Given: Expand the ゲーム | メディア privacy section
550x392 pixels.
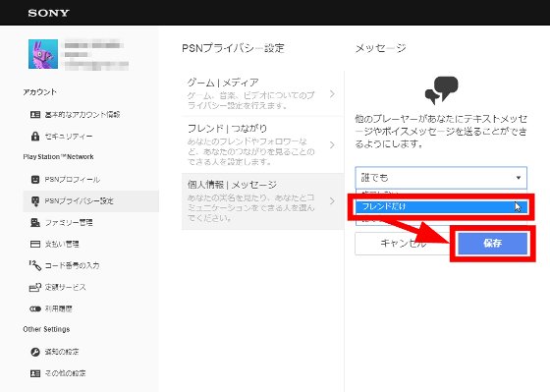Looking at the screenshot, I should pos(262,93).
